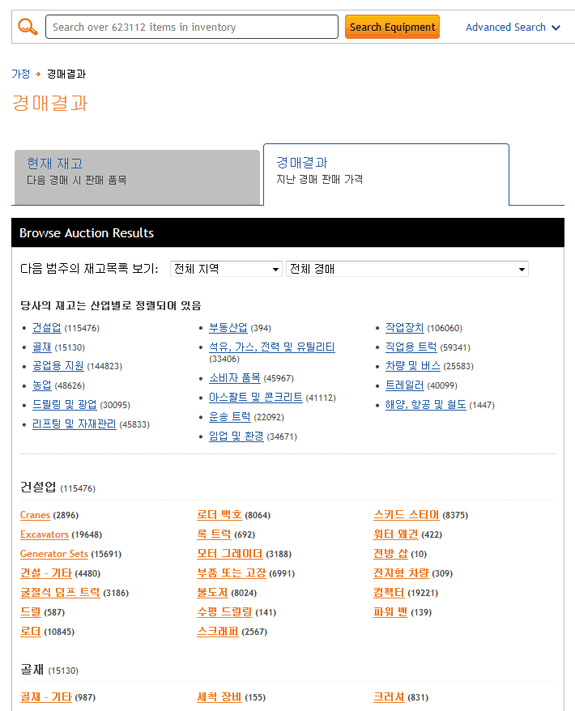The width and height of the screenshot is (575, 711).
Task: Open 컴팩터 link
Action: click(x=389, y=593)
